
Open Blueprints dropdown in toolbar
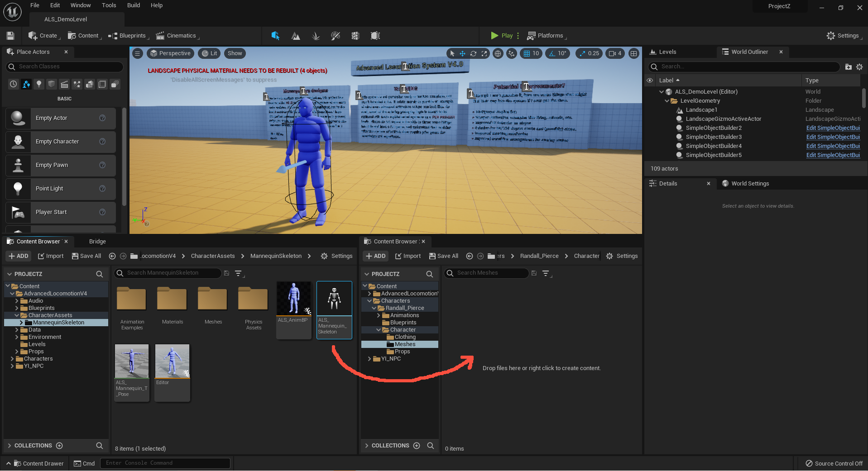pos(129,36)
